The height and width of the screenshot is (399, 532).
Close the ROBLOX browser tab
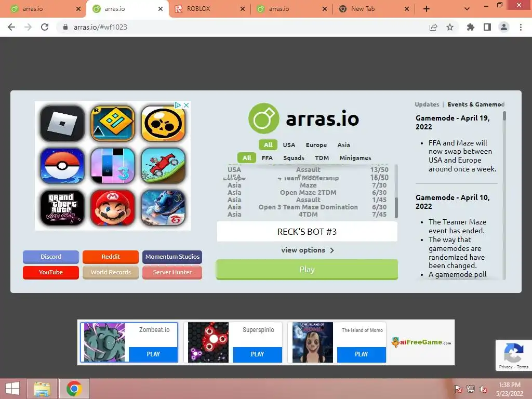pyautogui.click(x=242, y=9)
